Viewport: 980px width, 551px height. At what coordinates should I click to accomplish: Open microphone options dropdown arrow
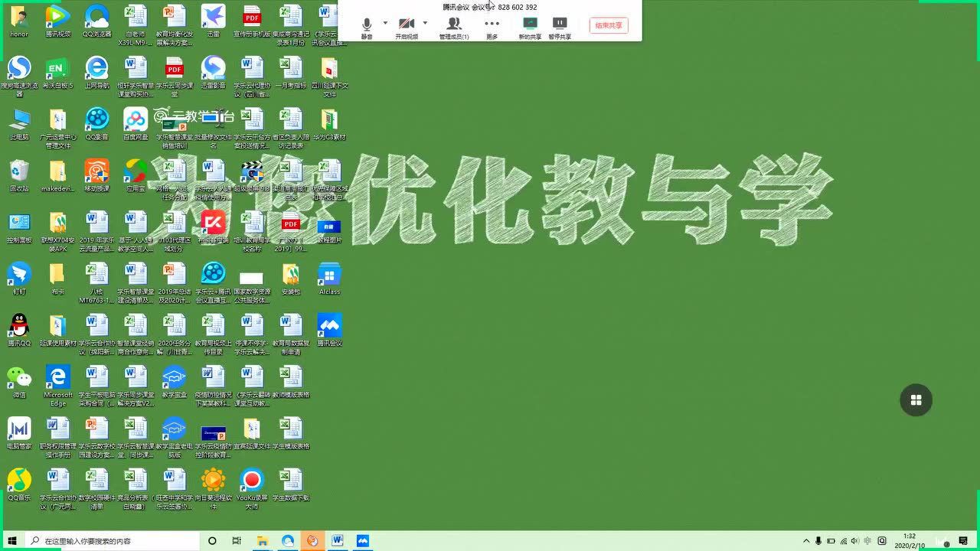tap(384, 23)
